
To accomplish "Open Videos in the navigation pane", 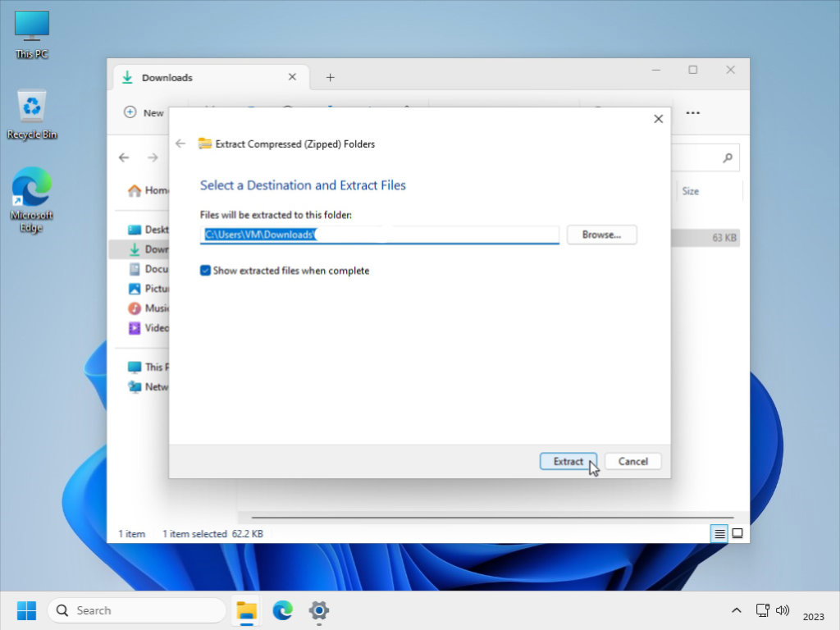I will click(148, 328).
